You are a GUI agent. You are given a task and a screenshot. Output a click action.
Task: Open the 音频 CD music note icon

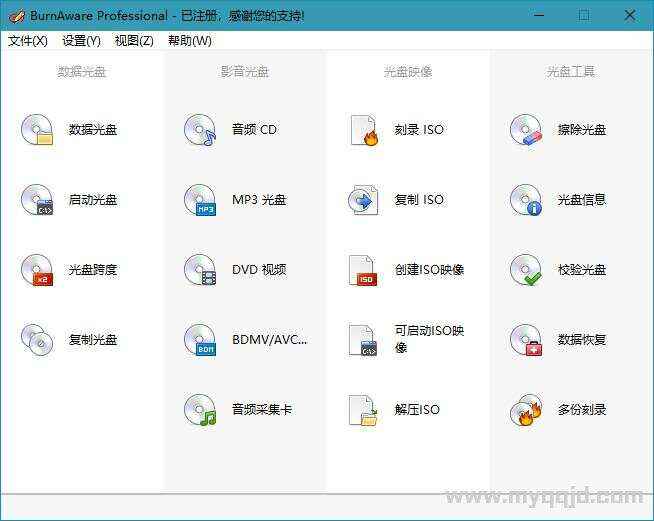200,130
